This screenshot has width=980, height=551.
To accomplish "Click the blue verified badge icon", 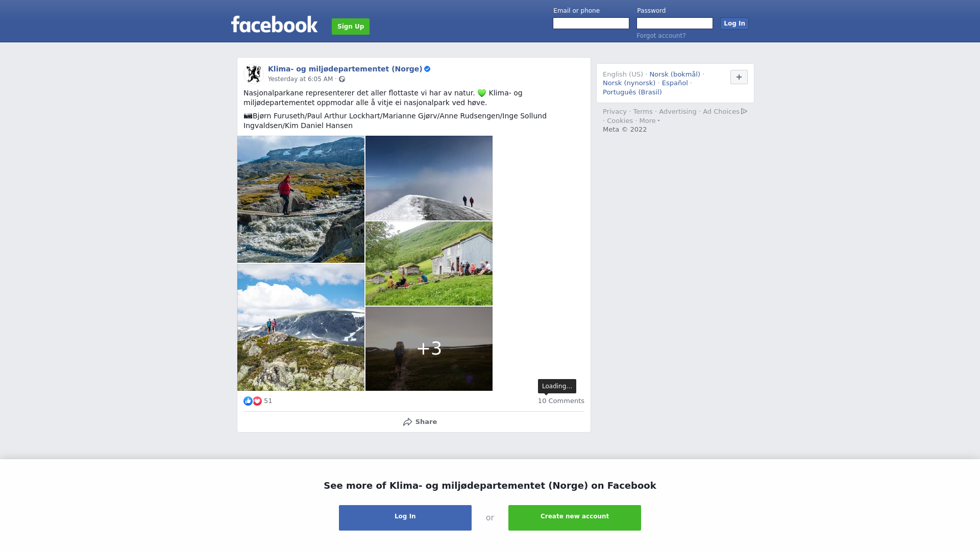I will (x=427, y=69).
